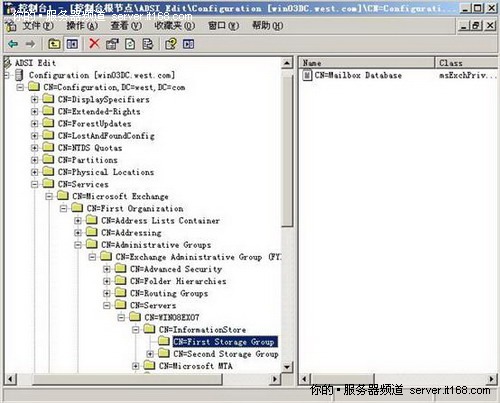The width and height of the screenshot is (500, 403).
Task: Click the Name column header
Action: 366,63
